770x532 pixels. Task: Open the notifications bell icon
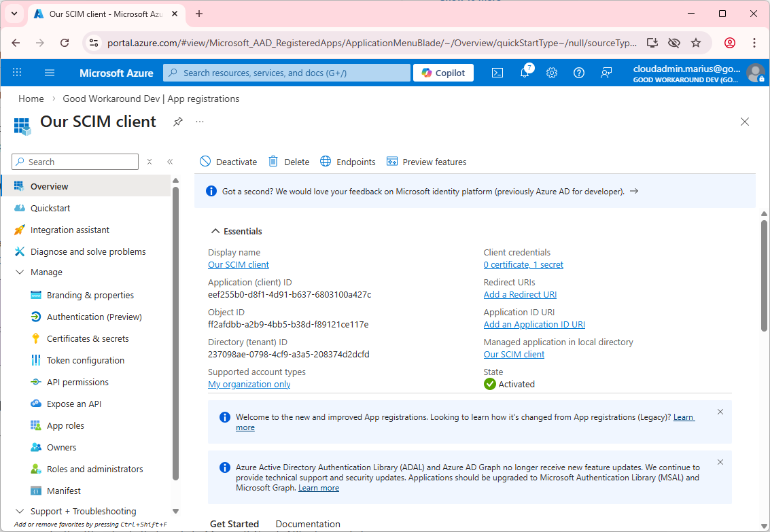click(525, 73)
